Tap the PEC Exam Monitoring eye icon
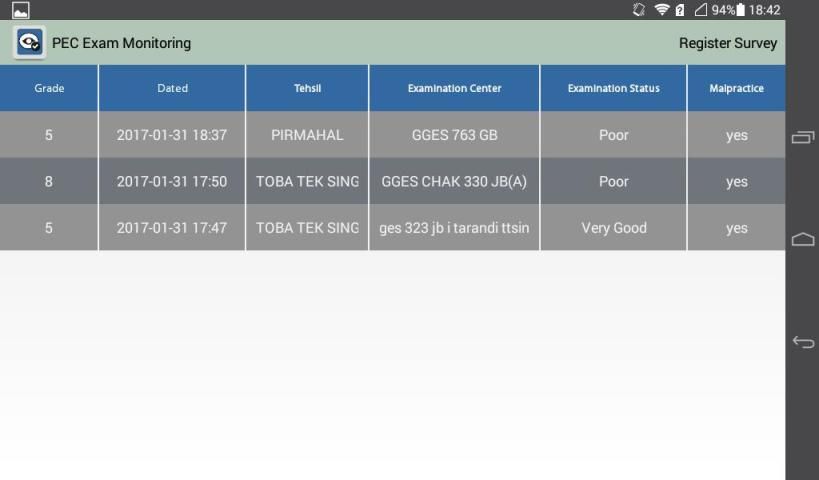Screen dimensions: 819x480 click(29, 43)
